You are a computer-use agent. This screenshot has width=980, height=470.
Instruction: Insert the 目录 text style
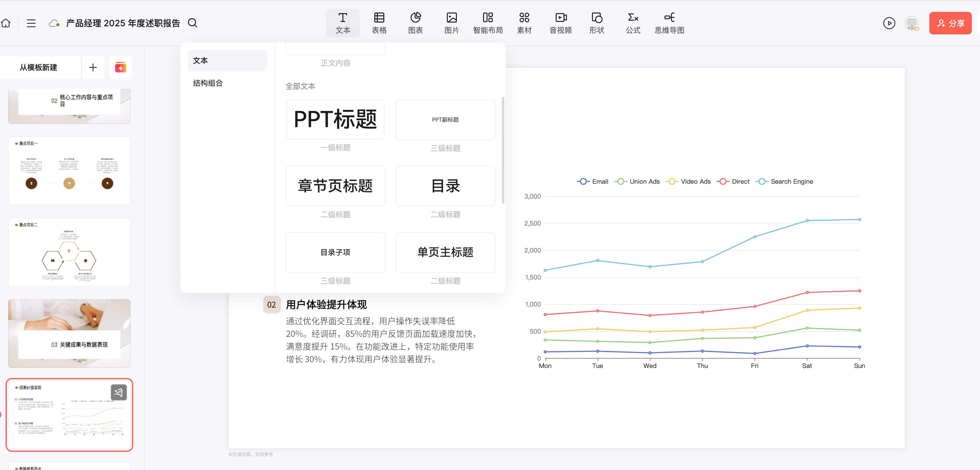[x=445, y=186]
